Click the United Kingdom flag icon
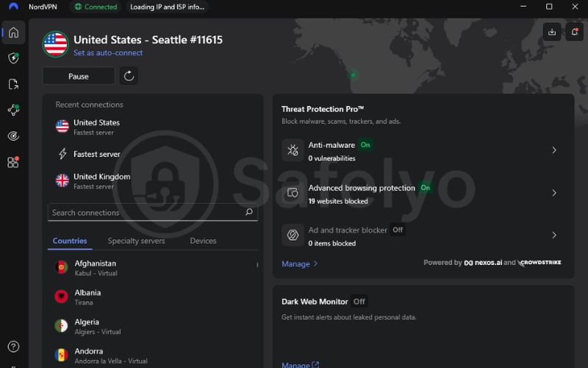Image resolution: width=588 pixels, height=368 pixels. coord(62,180)
